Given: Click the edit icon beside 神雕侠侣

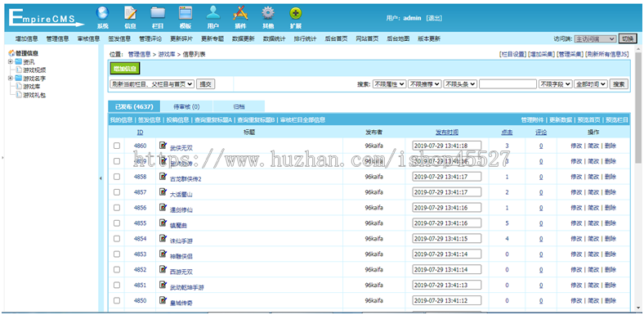Looking at the screenshot, I should click(163, 254).
